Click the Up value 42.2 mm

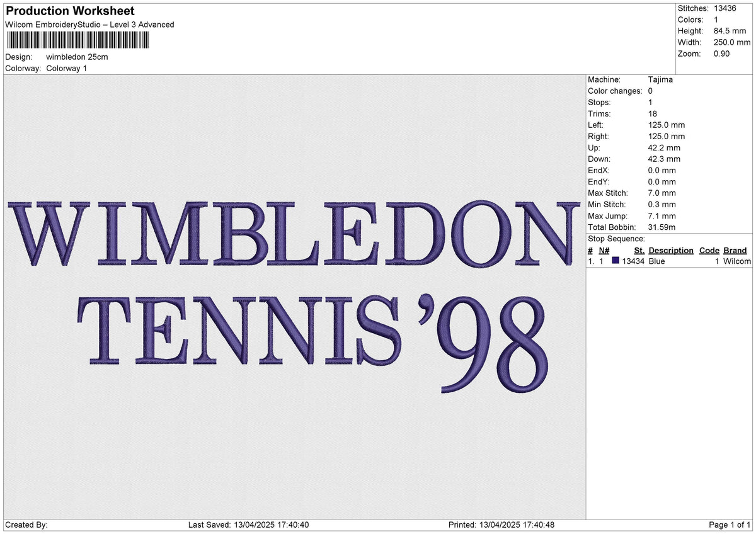[x=664, y=147]
